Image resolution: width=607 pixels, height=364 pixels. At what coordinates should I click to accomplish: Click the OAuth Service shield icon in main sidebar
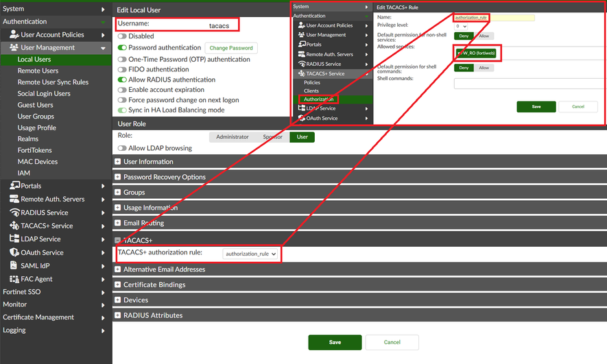(14, 252)
